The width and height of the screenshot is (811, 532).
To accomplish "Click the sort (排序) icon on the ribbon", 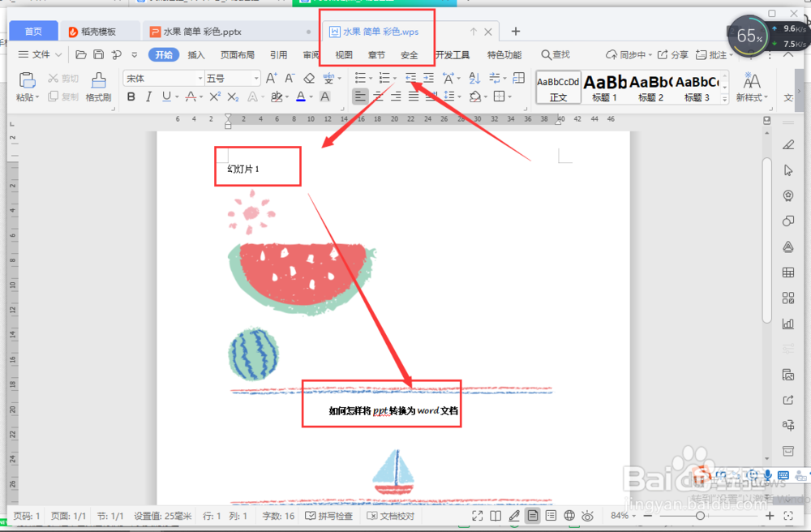I will [x=474, y=79].
